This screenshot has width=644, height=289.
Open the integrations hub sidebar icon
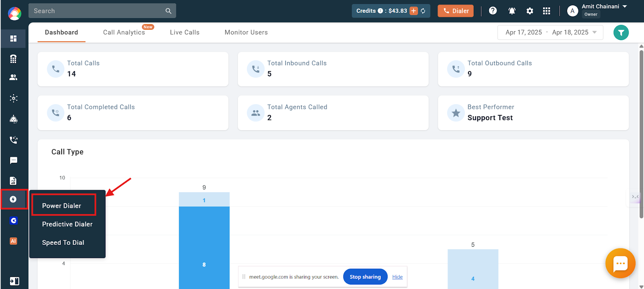(x=13, y=98)
